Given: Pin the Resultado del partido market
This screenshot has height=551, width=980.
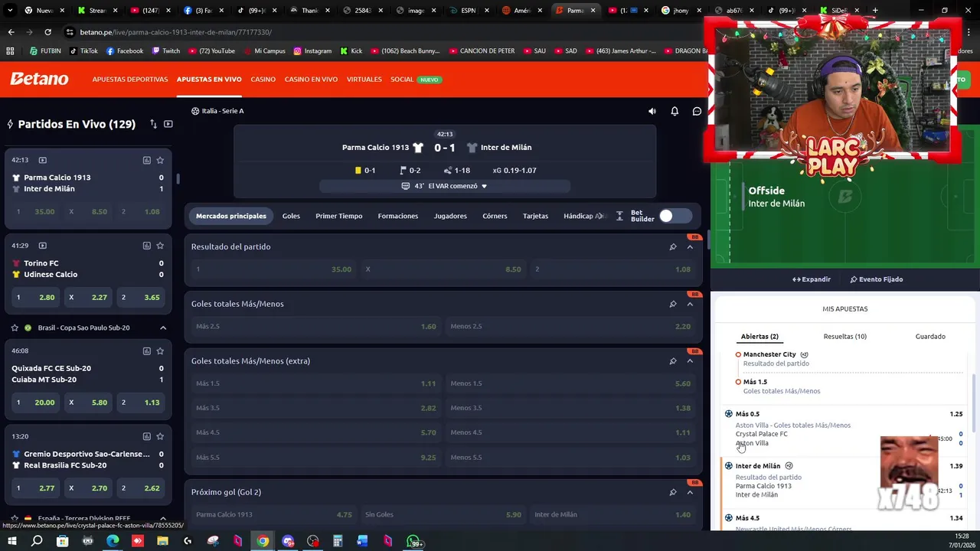Looking at the screenshot, I should click(x=673, y=246).
